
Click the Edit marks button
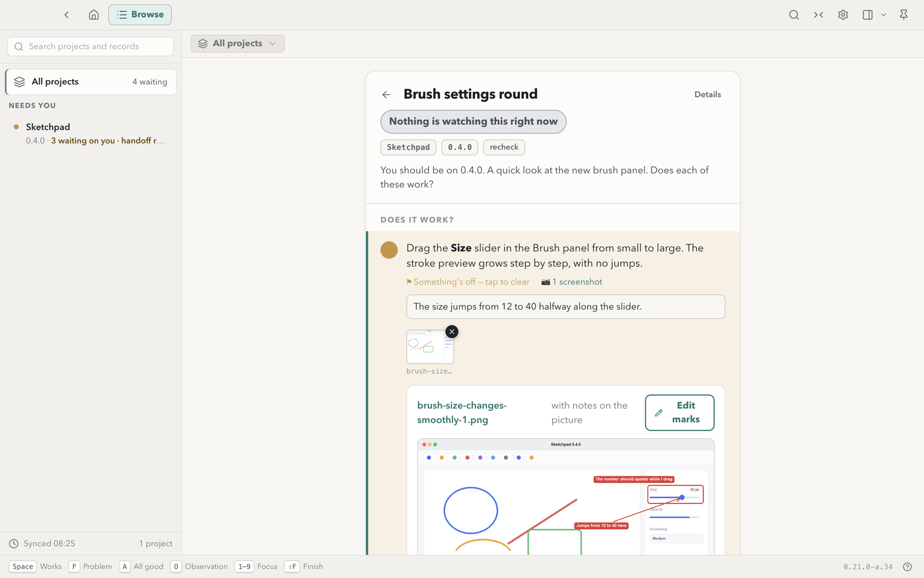point(680,413)
